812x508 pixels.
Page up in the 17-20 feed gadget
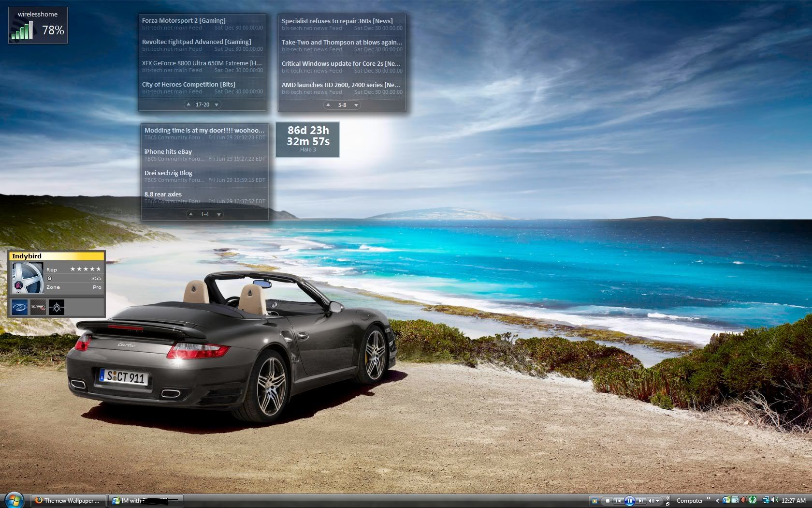point(188,105)
